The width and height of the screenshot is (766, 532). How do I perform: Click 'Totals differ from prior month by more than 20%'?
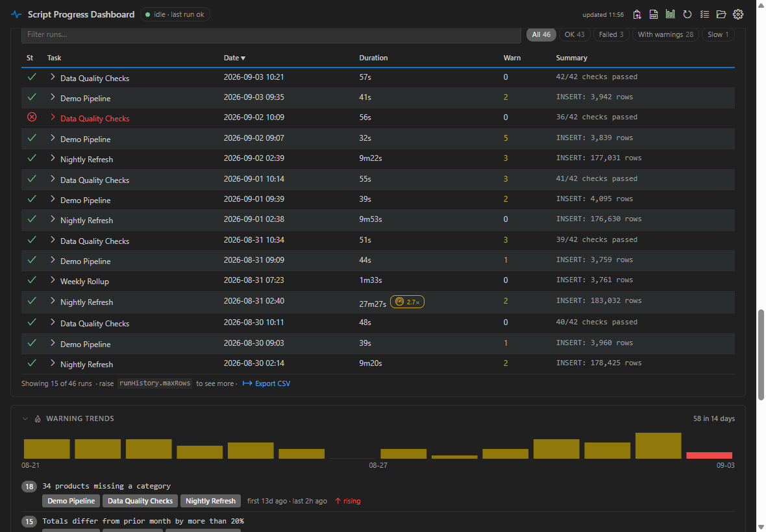pyautogui.click(x=143, y=521)
